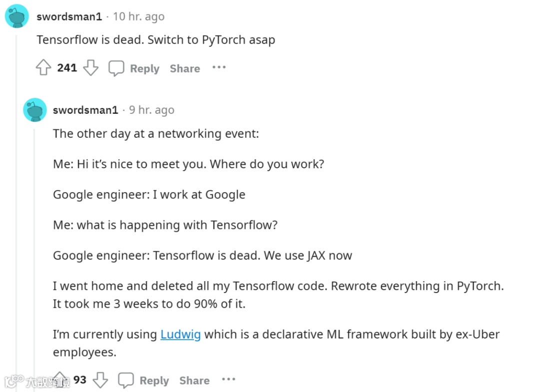Open the avatar of the 9 hr. ago reply
The width and height of the screenshot is (540, 392).
35,110
